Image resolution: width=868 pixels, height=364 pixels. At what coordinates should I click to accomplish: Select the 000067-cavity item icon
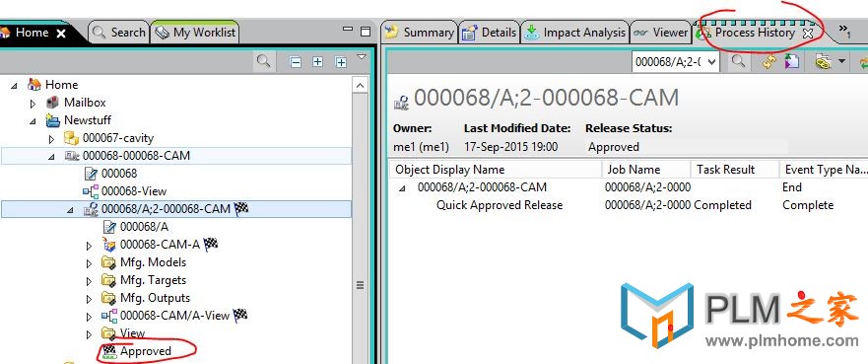point(71,138)
